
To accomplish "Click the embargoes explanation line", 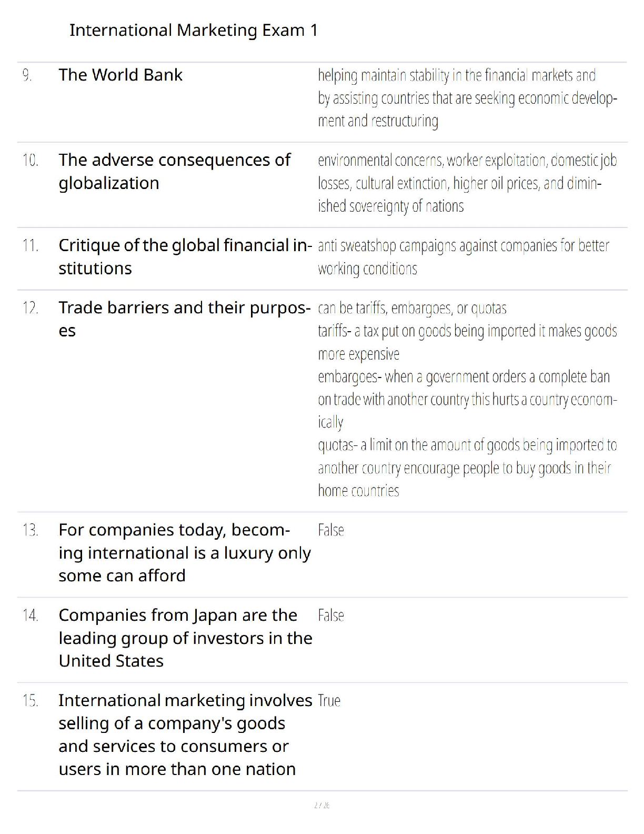I will [467, 399].
